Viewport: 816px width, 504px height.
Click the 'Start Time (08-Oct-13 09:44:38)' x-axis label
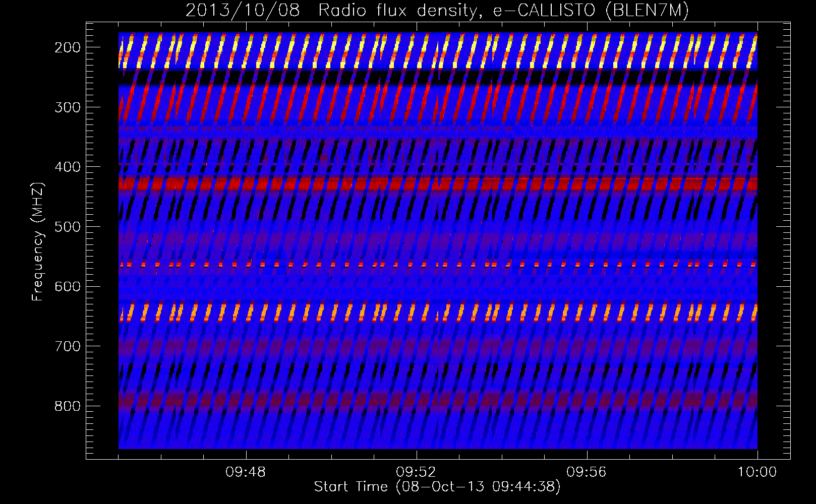tap(437, 487)
